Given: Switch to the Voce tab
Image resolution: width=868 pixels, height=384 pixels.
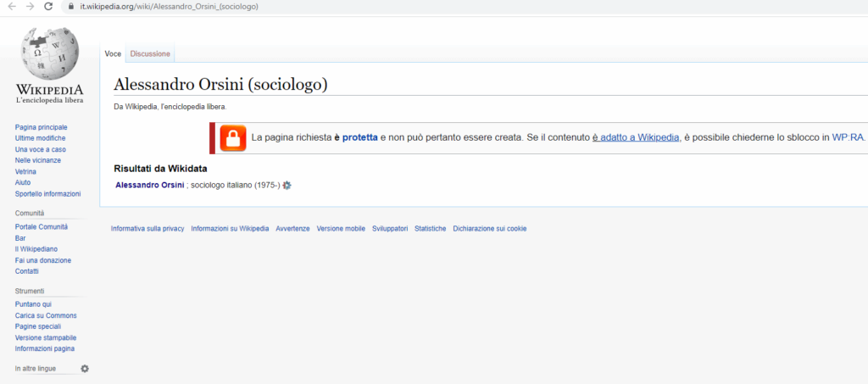Looking at the screenshot, I should point(113,53).
